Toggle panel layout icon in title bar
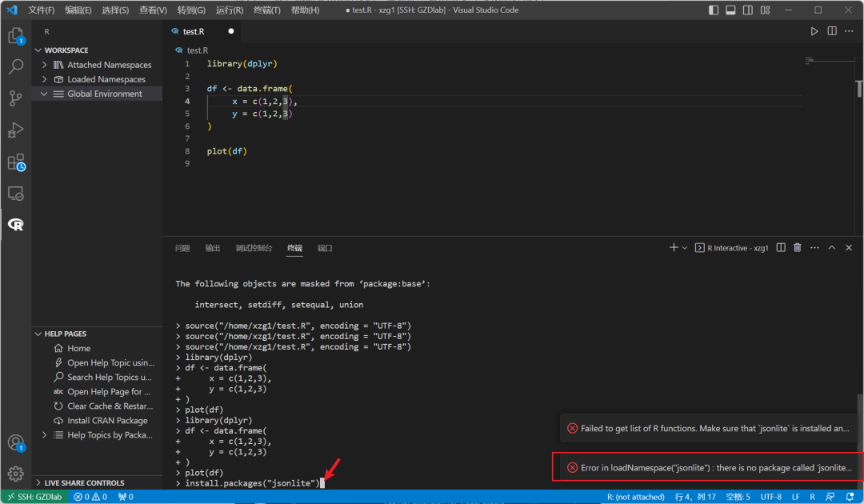 click(730, 10)
